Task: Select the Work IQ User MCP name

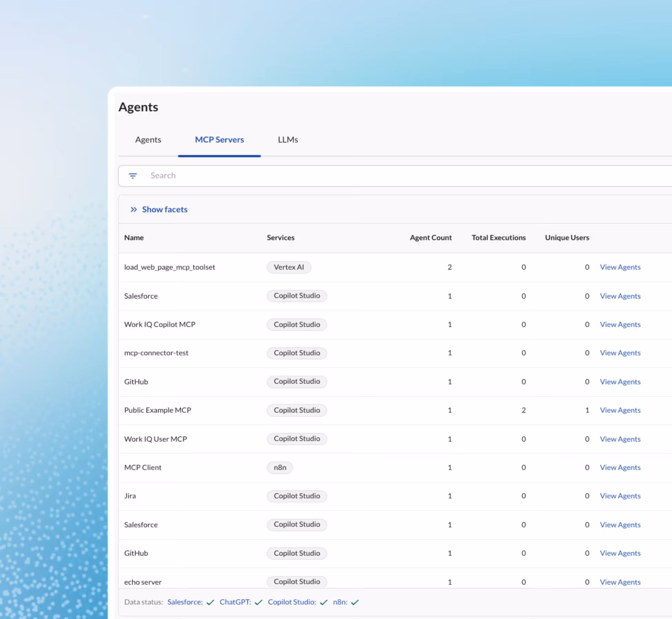Action: pyautogui.click(x=155, y=439)
